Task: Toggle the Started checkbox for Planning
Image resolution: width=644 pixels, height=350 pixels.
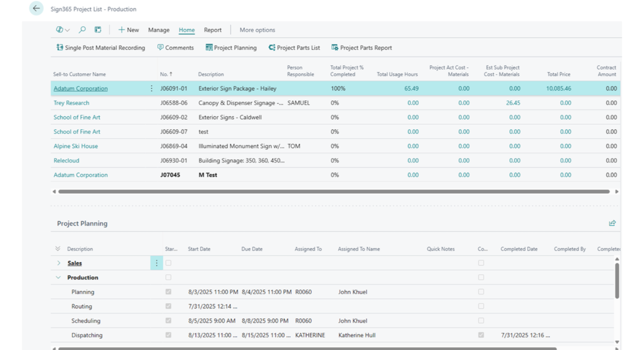Action: (168, 292)
